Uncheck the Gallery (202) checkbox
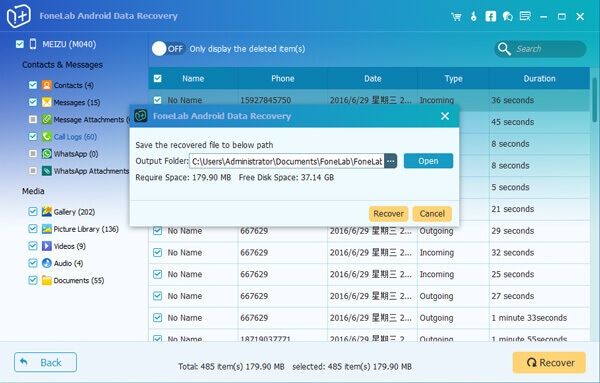The image size is (600, 383). tap(33, 212)
